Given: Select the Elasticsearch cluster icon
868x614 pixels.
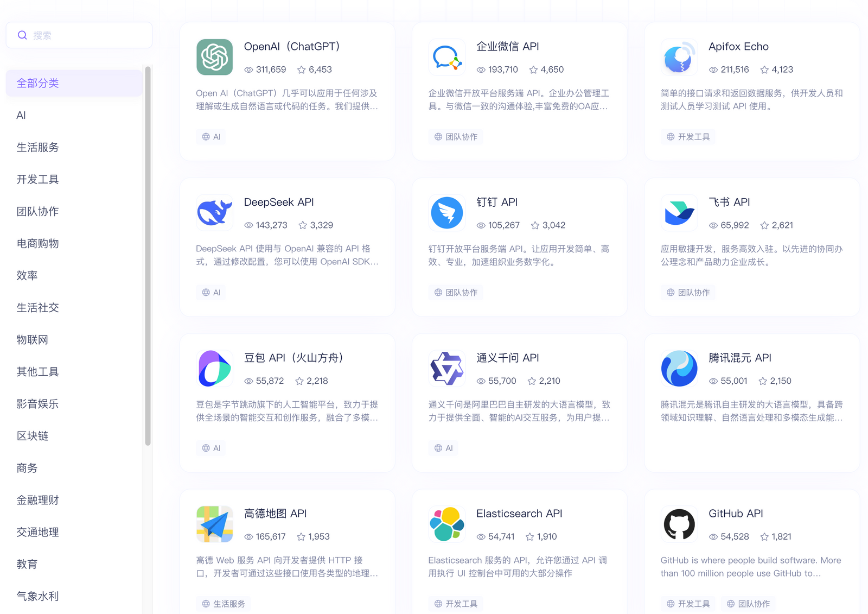Looking at the screenshot, I should pos(446,524).
